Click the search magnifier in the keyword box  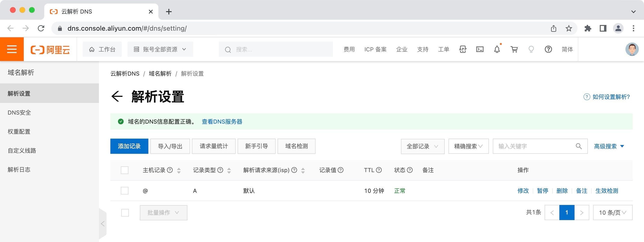pos(579,146)
